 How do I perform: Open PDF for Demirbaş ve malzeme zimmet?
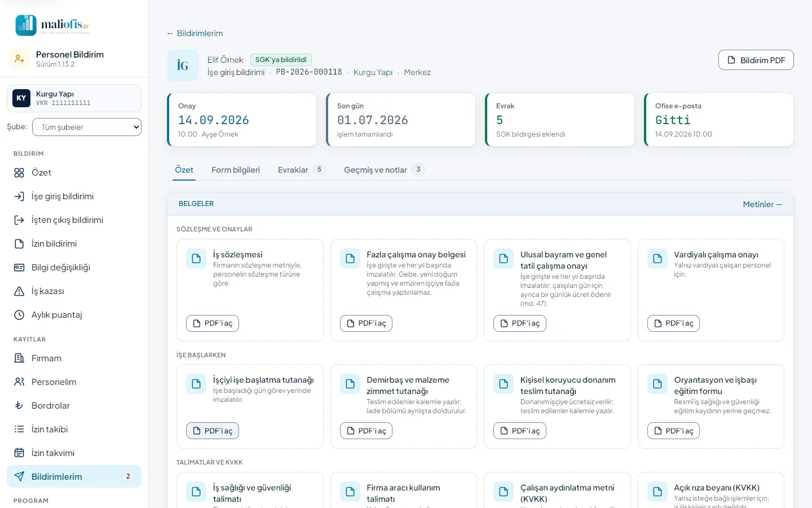click(367, 431)
